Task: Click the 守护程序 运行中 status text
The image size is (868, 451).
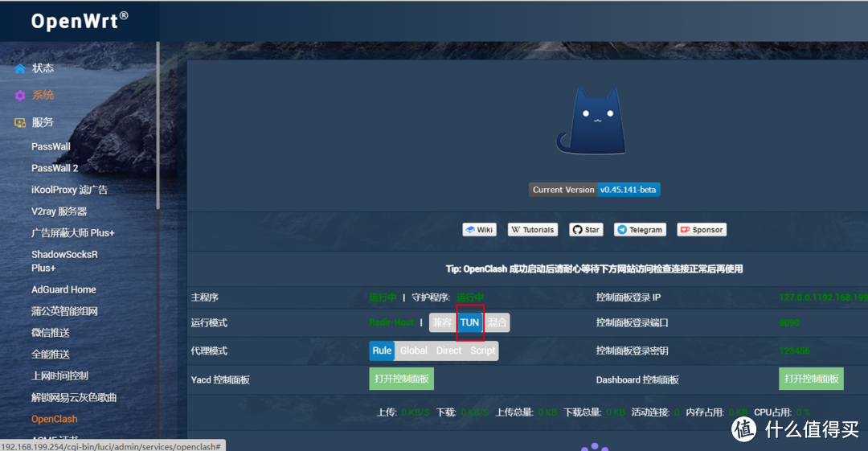Action: (x=470, y=297)
